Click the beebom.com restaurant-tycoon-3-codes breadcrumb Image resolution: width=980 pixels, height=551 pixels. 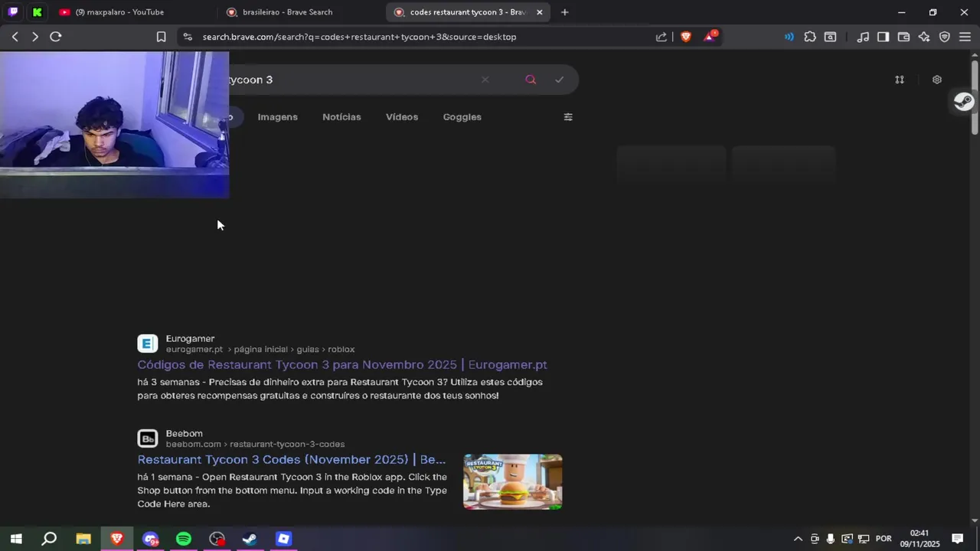(255, 445)
